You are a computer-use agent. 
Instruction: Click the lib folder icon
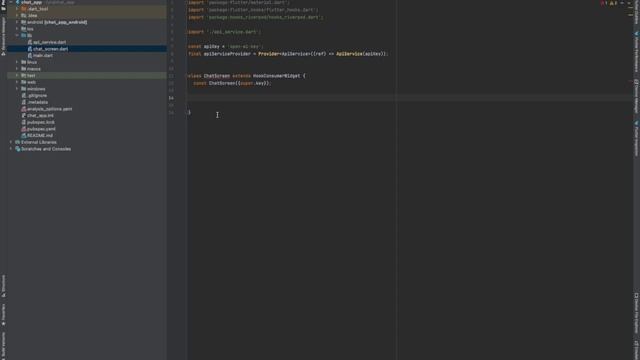[24, 36]
